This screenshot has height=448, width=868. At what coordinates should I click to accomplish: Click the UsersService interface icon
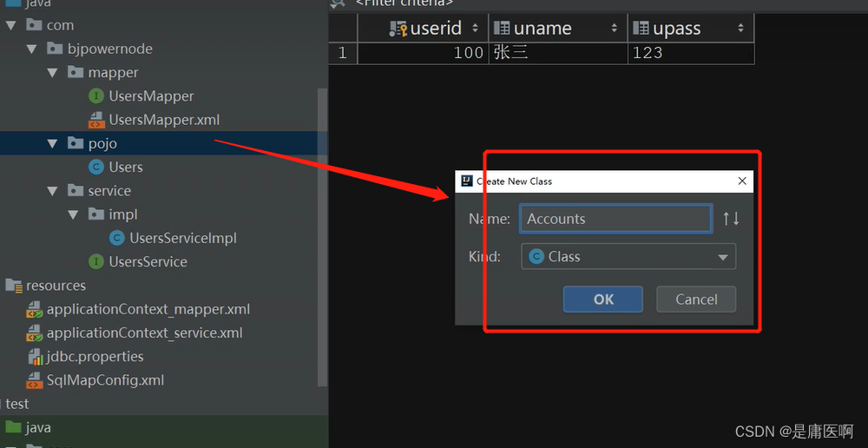point(96,262)
